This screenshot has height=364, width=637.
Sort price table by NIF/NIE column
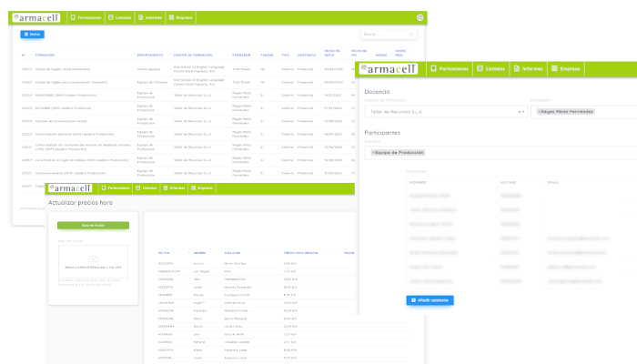pos(164,253)
